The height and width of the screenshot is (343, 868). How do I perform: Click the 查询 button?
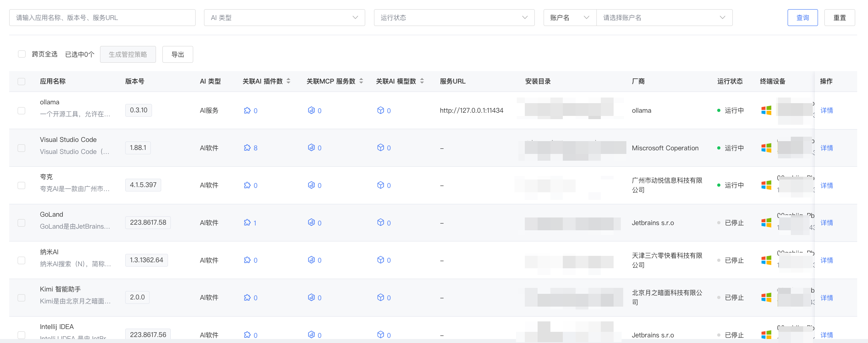coord(802,18)
